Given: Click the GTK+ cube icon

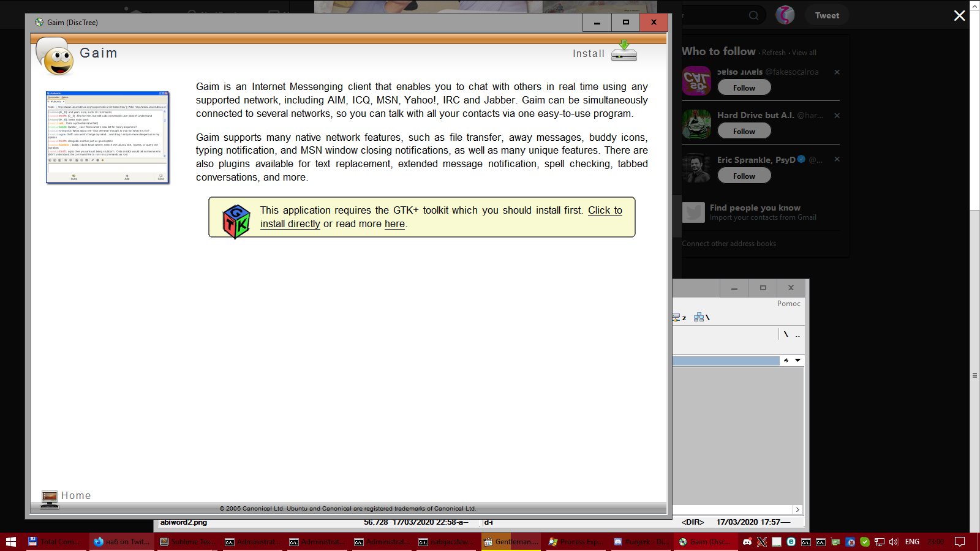Looking at the screenshot, I should pyautogui.click(x=236, y=221).
